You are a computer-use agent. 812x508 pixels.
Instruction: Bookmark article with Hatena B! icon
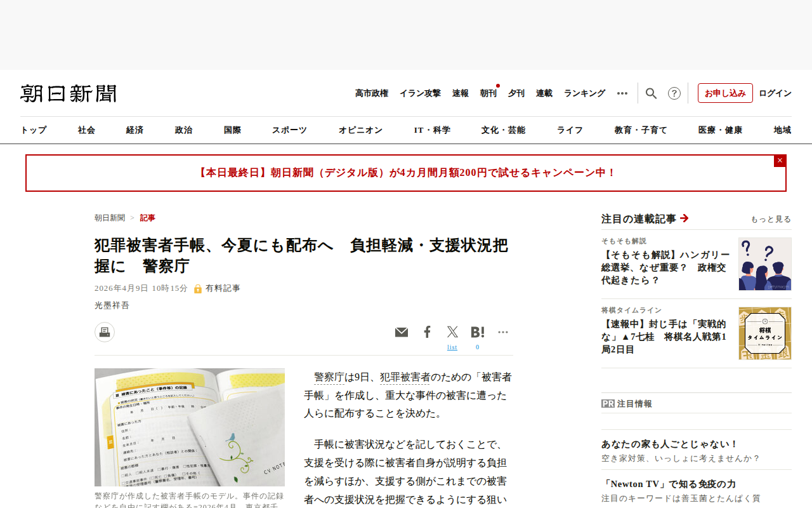478,332
